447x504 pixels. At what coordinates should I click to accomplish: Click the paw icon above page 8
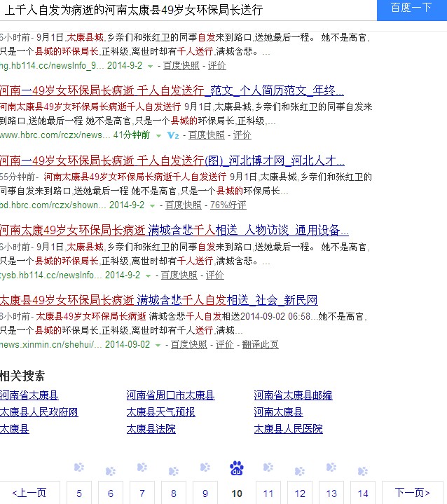click(x=174, y=471)
